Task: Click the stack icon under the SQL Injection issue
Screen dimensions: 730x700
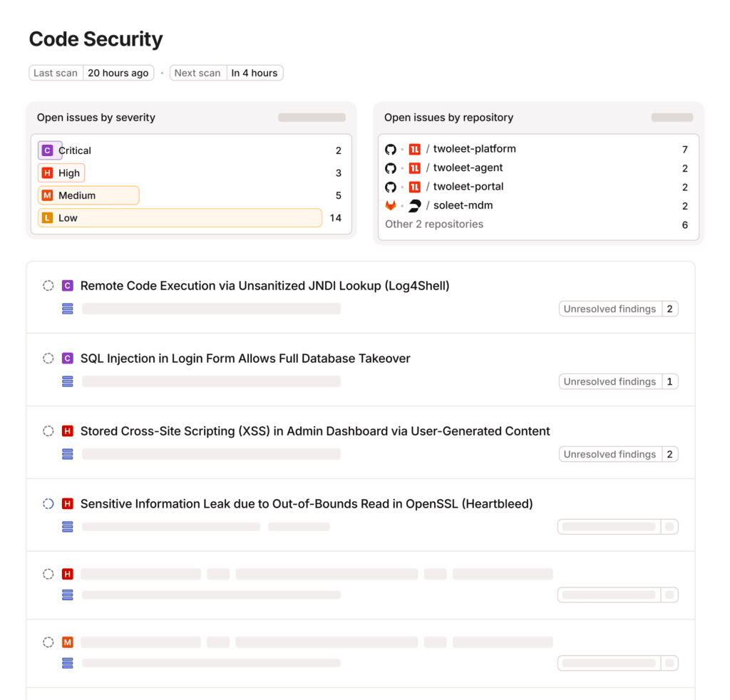Action: 68,381
